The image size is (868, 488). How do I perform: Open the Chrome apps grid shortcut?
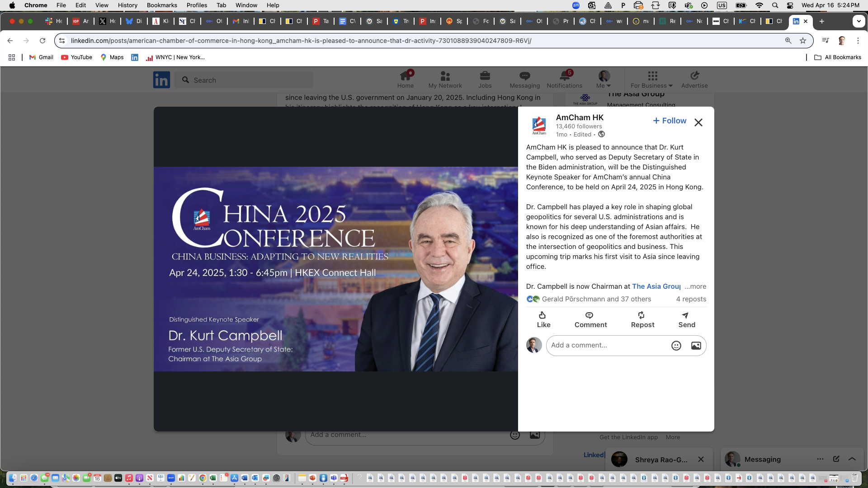[x=12, y=57]
